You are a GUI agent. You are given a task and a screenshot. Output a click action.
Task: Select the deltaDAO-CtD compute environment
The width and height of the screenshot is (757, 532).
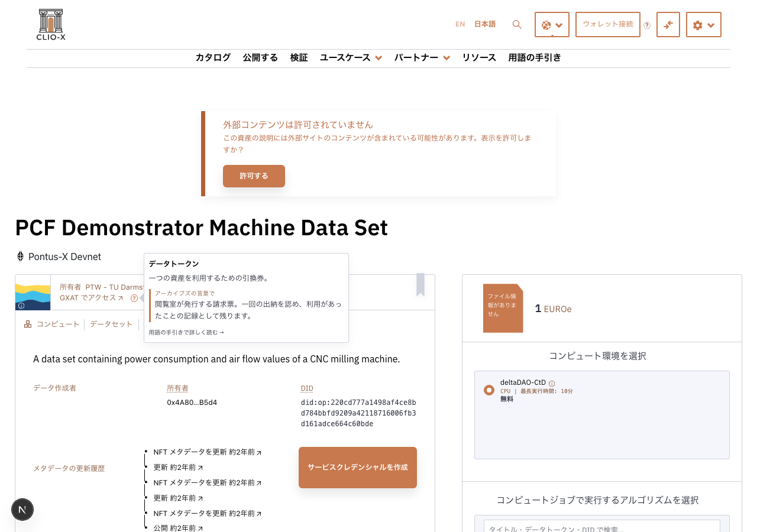pos(489,390)
